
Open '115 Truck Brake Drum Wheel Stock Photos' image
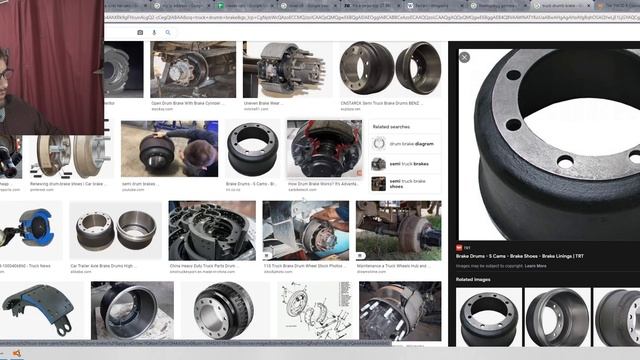[306, 230]
